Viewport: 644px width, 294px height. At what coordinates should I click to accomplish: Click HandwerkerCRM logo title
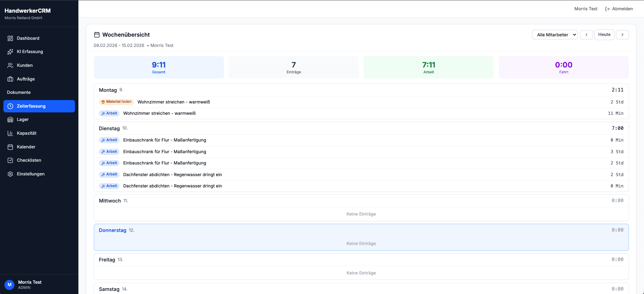click(27, 11)
